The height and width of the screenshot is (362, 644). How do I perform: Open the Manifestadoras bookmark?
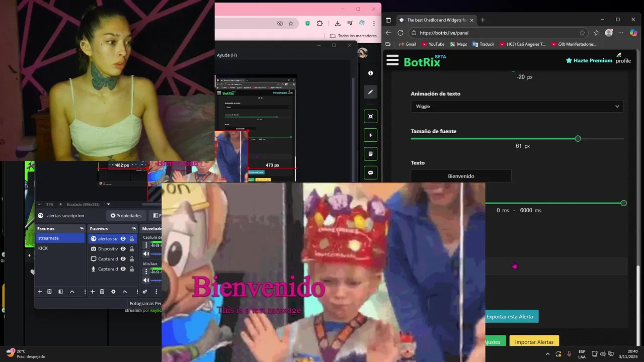click(x=574, y=44)
